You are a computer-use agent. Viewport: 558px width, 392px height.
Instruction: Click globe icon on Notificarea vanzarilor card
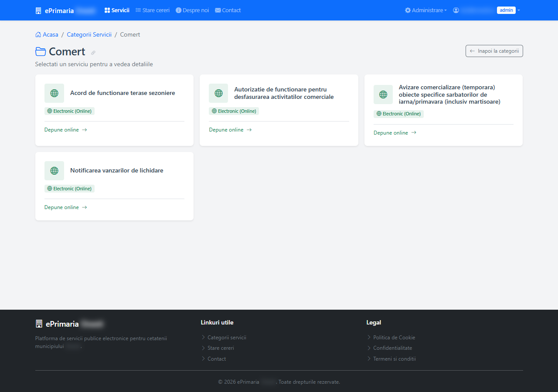[54, 171]
